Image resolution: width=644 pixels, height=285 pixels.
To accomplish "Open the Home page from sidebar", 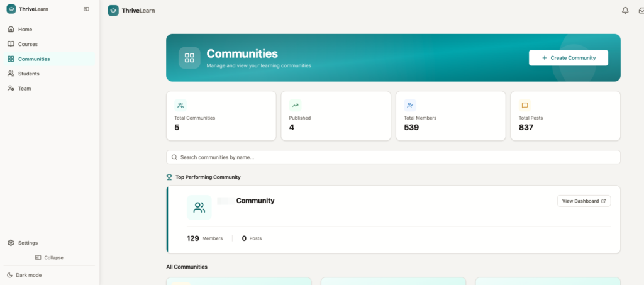I will 25,30.
